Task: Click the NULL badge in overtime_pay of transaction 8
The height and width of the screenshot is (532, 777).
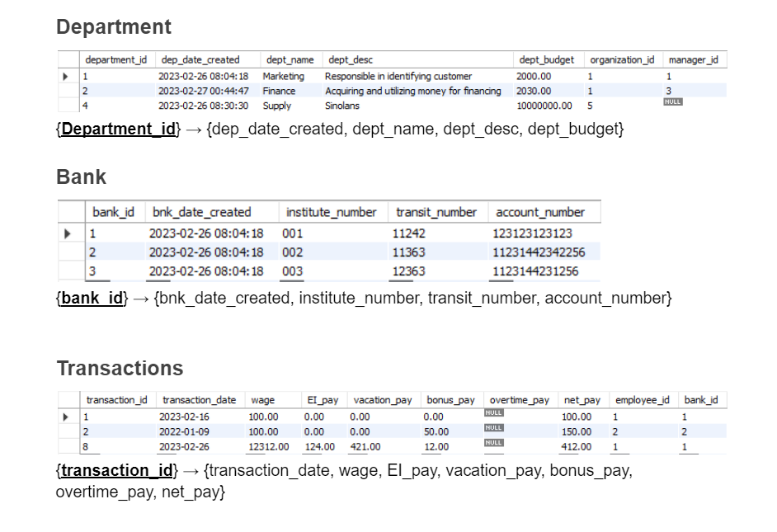Action: 492,442
